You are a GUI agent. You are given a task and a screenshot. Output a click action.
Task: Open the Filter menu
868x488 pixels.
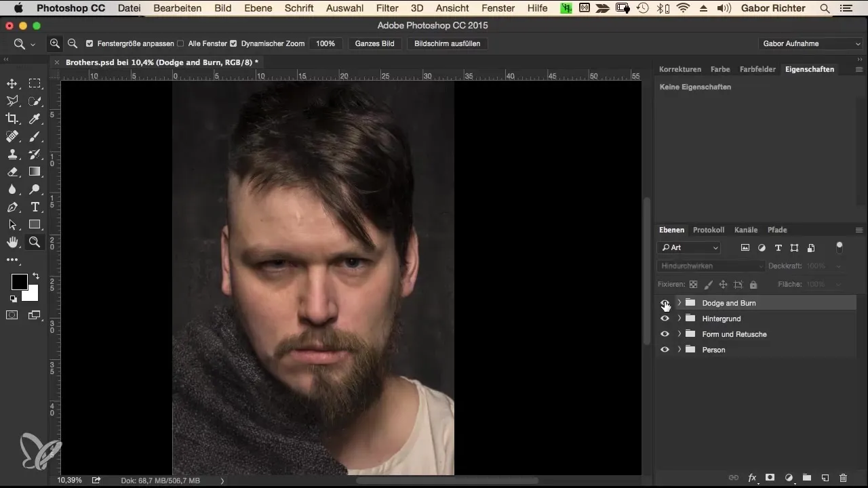(387, 8)
